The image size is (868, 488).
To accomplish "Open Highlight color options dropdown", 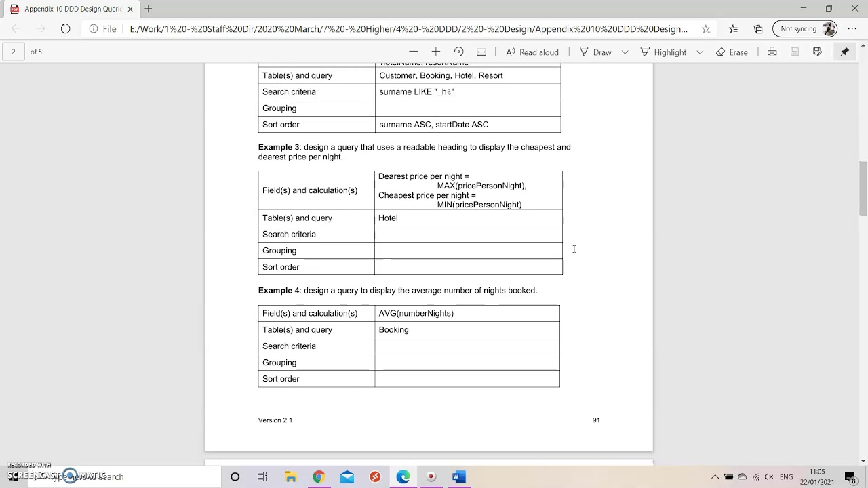I will click(700, 52).
